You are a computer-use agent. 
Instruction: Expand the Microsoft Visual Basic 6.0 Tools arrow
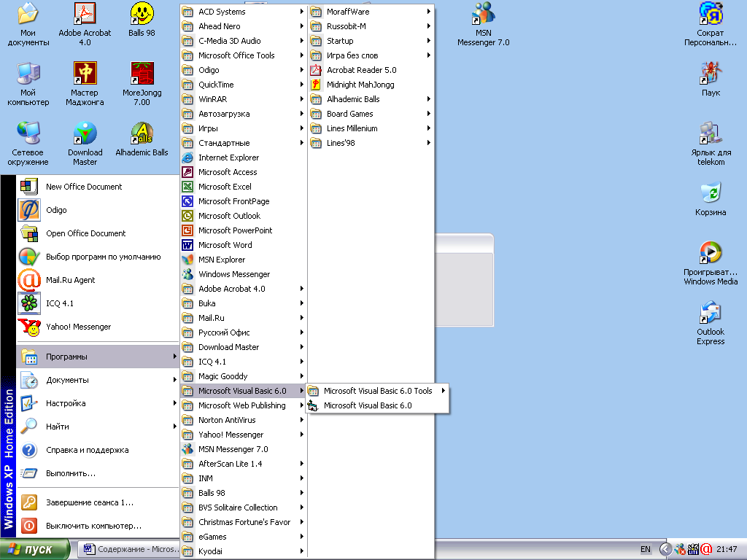click(x=443, y=391)
